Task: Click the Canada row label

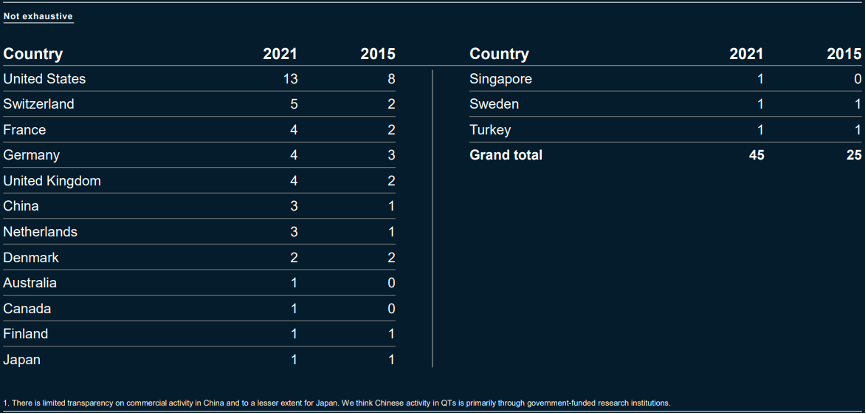Action: [x=27, y=309]
